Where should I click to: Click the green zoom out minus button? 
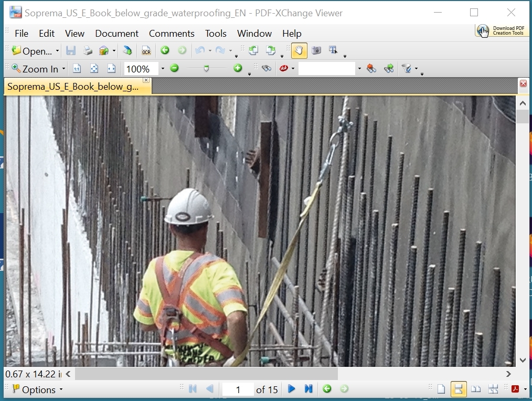[x=175, y=68]
